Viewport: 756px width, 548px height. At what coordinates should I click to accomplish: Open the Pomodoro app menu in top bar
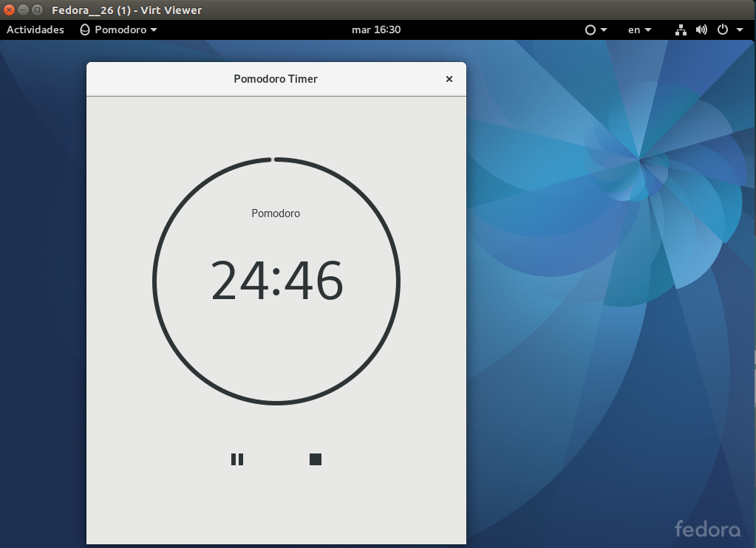(118, 30)
